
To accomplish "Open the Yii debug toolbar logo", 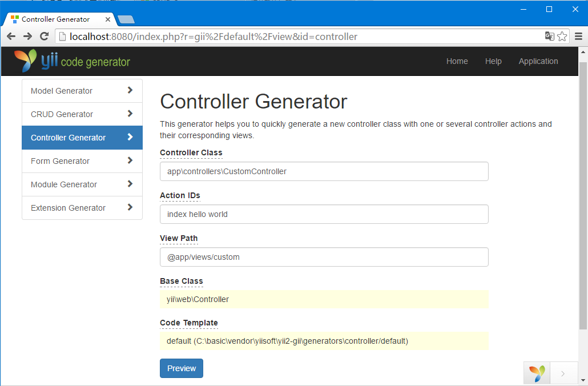I will click(x=537, y=373).
